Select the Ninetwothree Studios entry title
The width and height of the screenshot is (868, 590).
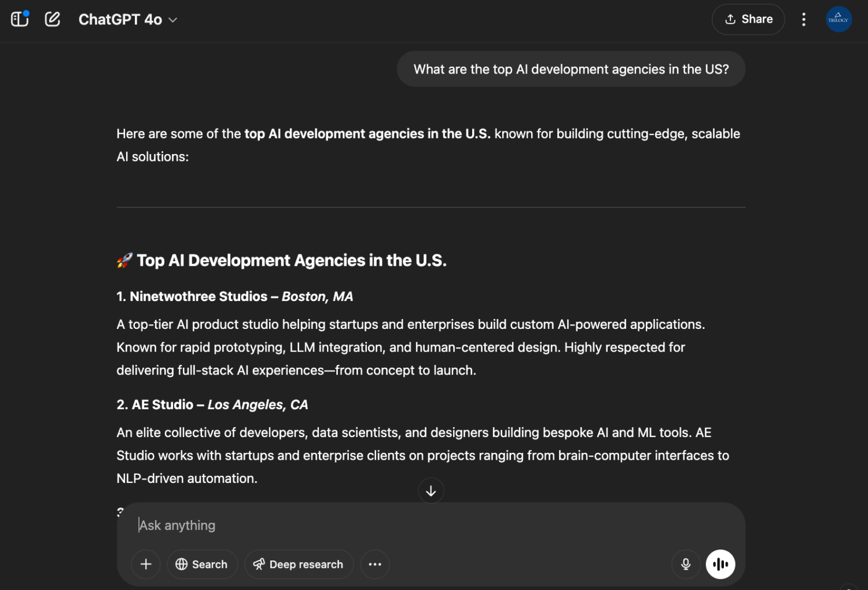(198, 296)
